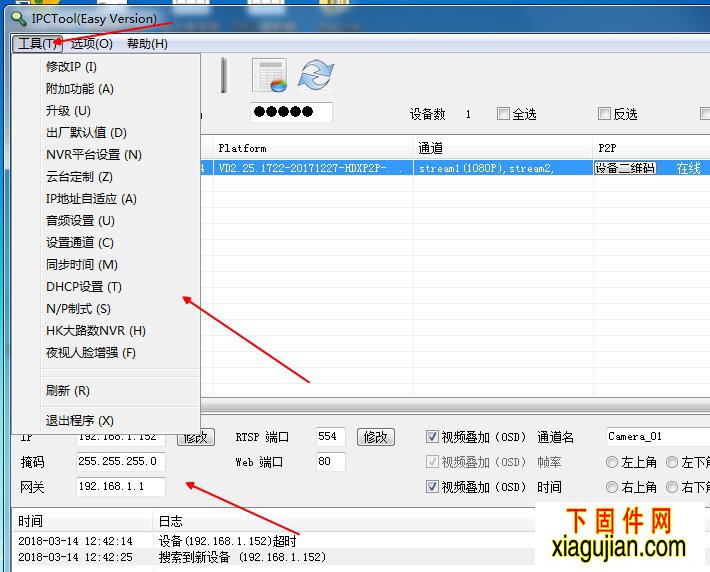Toggle 视频叠加 (OSD) 帧率 checkbox
710x572 pixels.
(x=432, y=462)
